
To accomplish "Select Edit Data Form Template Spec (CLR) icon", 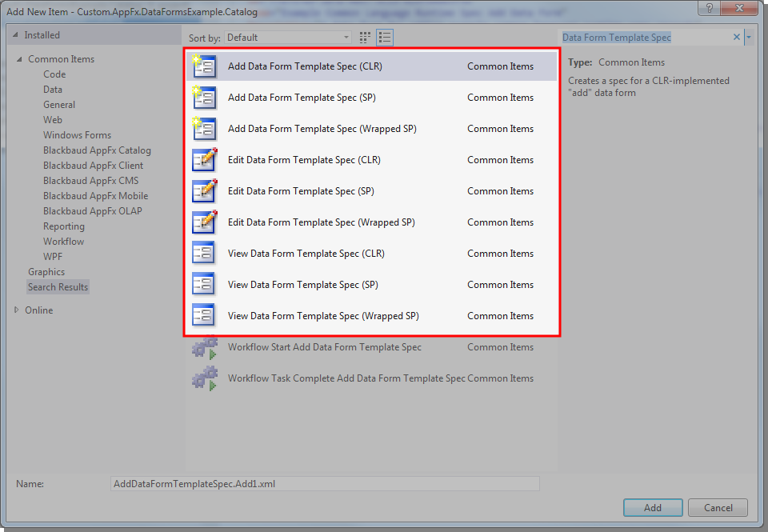I will (204, 160).
